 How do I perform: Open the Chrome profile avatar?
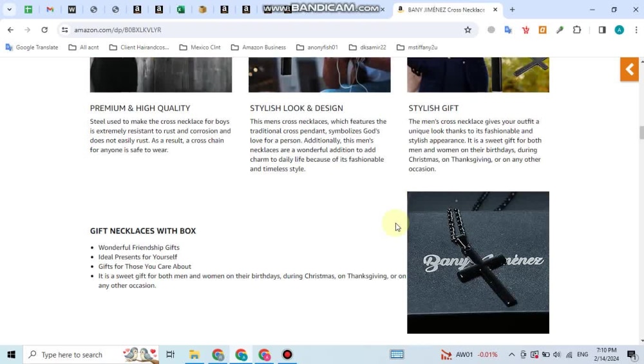620,30
